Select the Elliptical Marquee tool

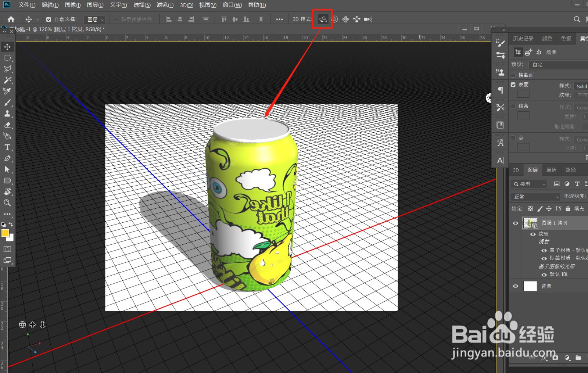point(7,58)
